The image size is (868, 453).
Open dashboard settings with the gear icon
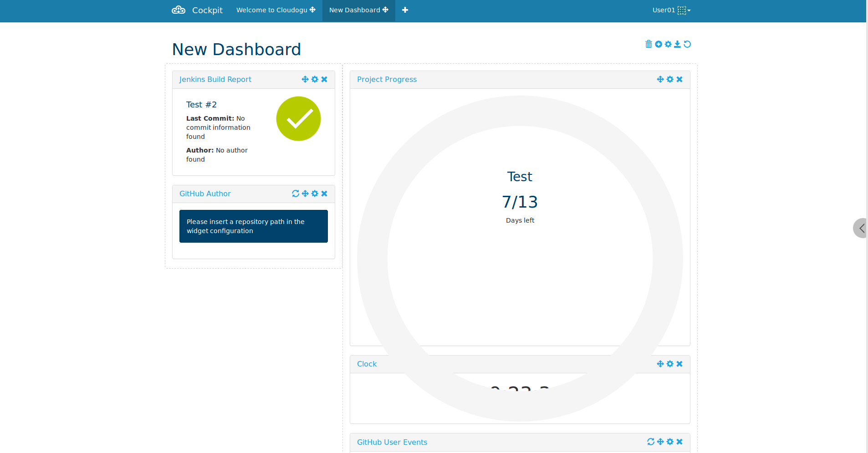tap(668, 44)
